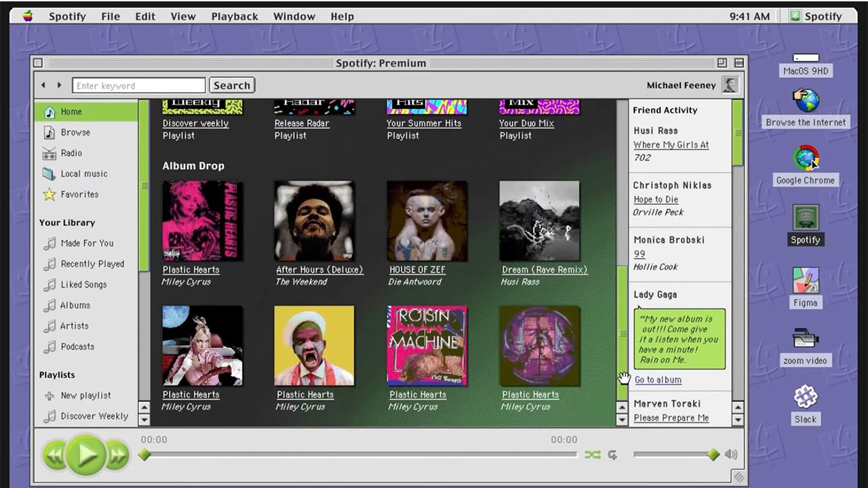Skip to previous track button
This screenshot has height=488, width=868.
click(x=54, y=455)
